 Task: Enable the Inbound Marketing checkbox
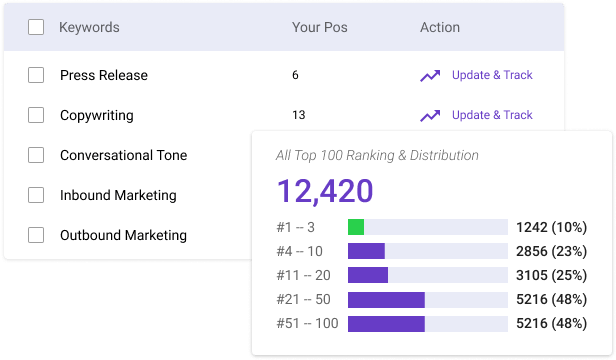click(x=36, y=195)
